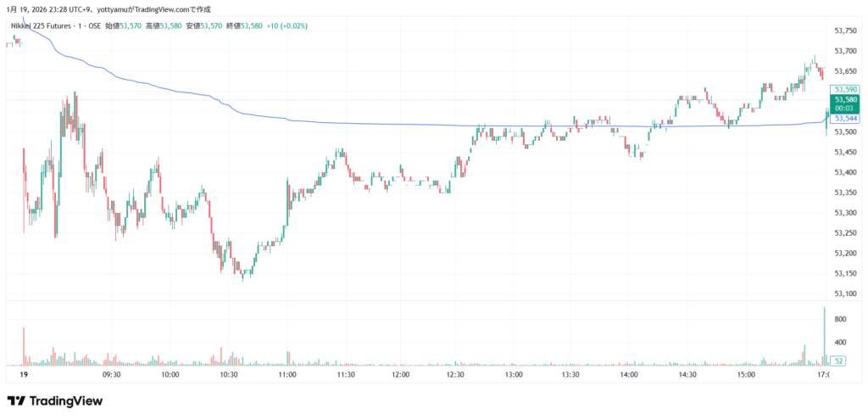Select the 14:30 time axis label
The image size is (868, 419).
687,374
